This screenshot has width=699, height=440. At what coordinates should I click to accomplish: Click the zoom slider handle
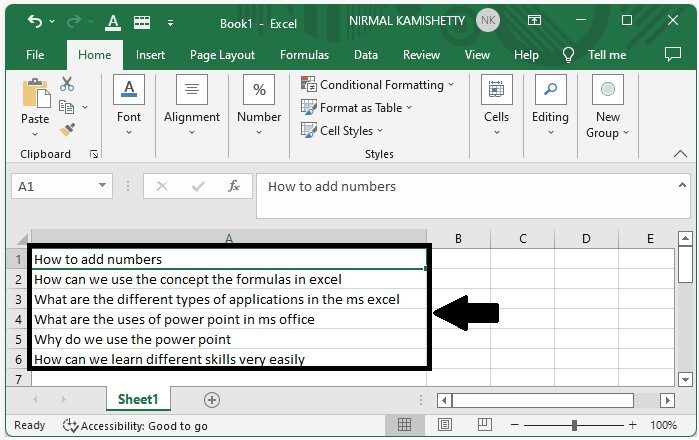coord(574,425)
